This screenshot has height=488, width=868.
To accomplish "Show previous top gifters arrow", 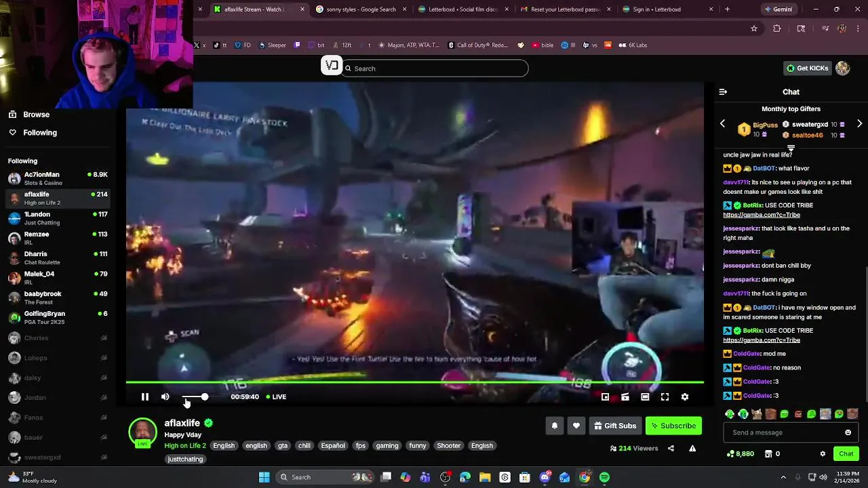I will pyautogui.click(x=722, y=124).
